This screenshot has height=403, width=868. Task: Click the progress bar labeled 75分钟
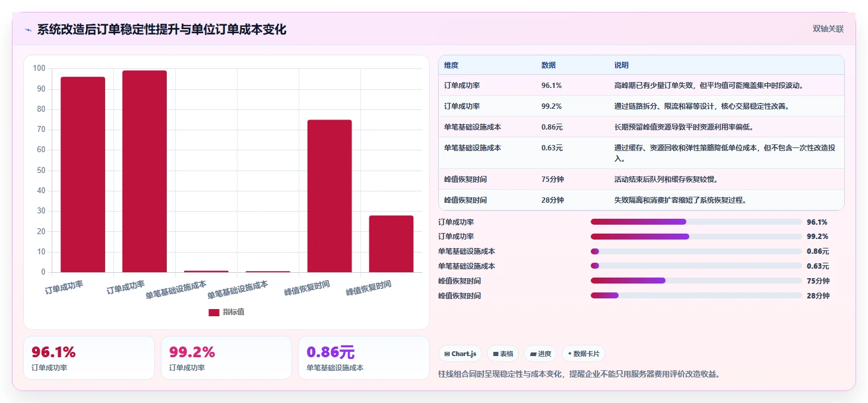[x=696, y=281]
